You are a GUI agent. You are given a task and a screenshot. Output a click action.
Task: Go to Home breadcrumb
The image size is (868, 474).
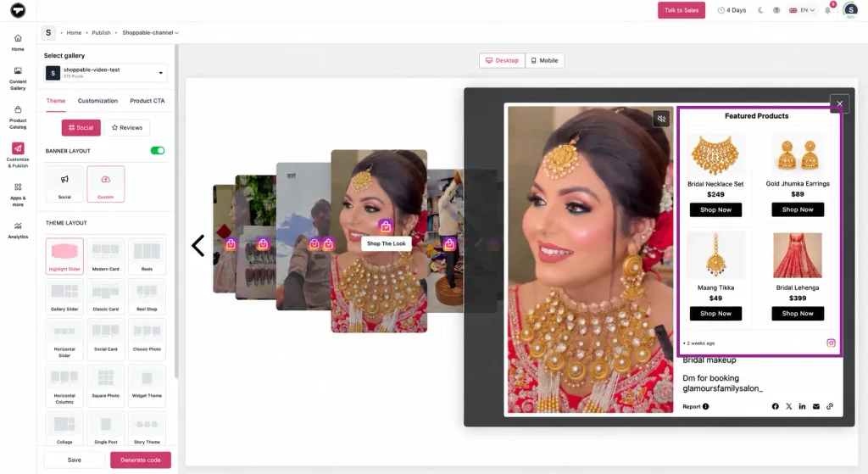(x=74, y=33)
